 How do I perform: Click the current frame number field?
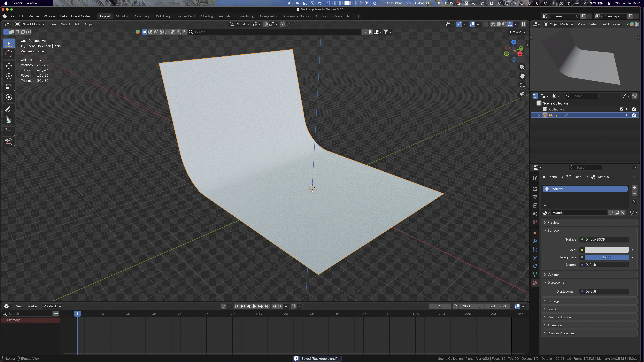point(440,306)
